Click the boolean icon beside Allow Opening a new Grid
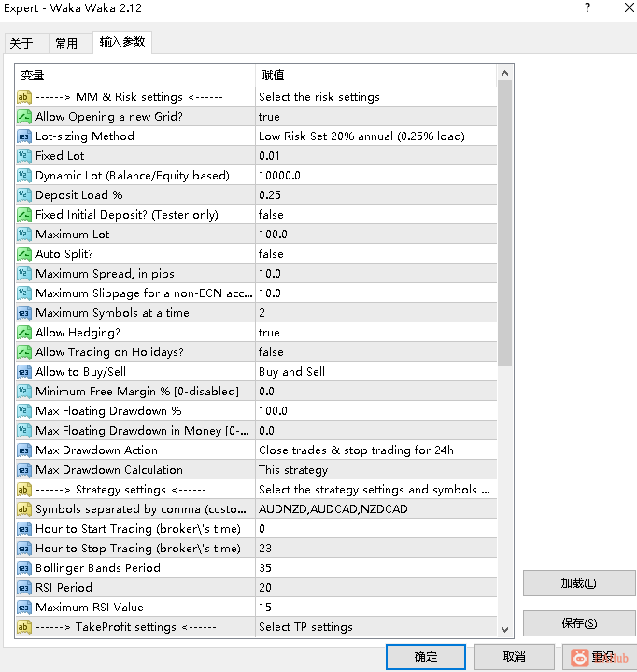The width and height of the screenshot is (637, 672). tap(24, 117)
